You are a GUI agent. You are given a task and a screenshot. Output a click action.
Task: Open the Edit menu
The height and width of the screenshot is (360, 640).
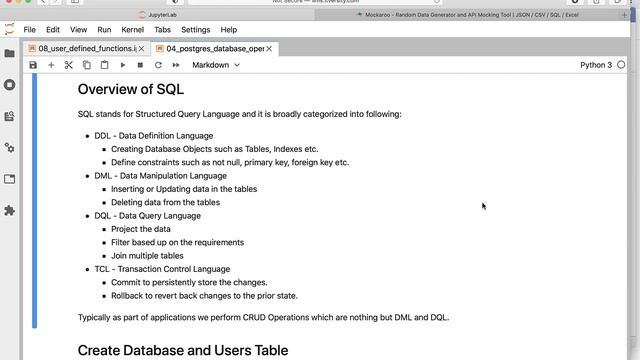(53, 30)
